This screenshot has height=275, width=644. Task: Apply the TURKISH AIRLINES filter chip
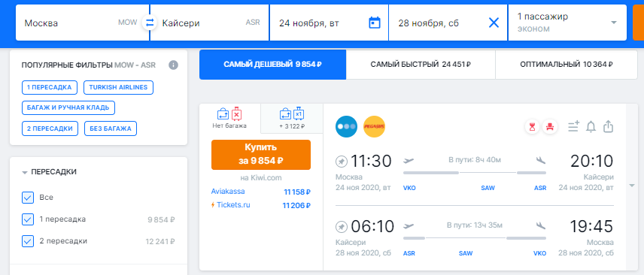(x=118, y=87)
